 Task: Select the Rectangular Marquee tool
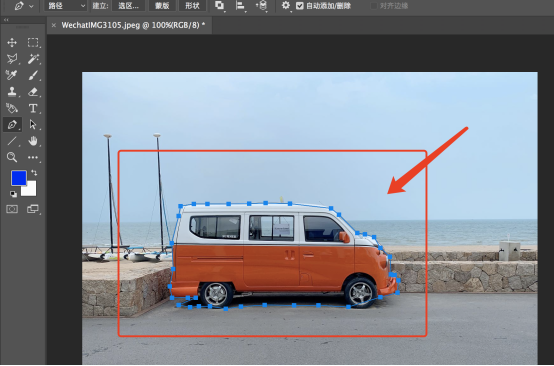[x=33, y=43]
